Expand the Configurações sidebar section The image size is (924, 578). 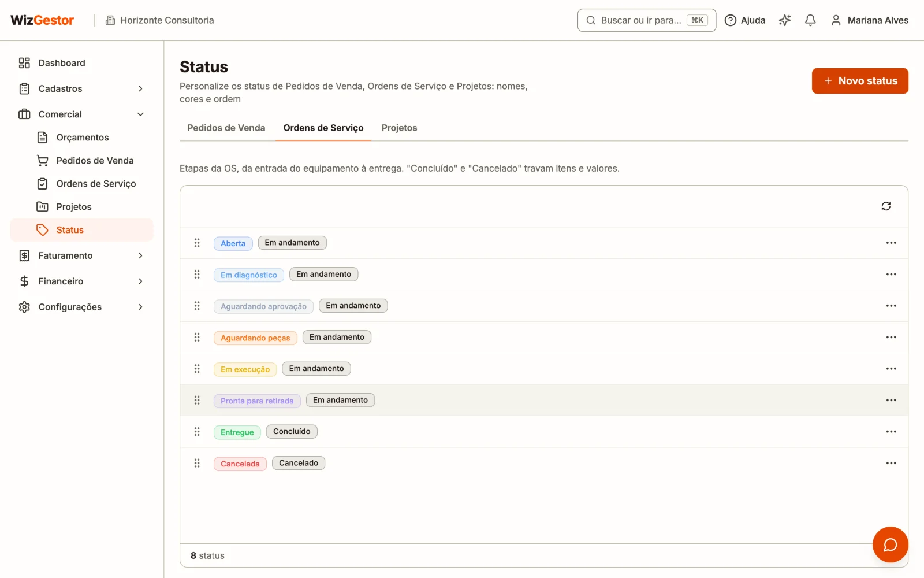pyautogui.click(x=82, y=307)
